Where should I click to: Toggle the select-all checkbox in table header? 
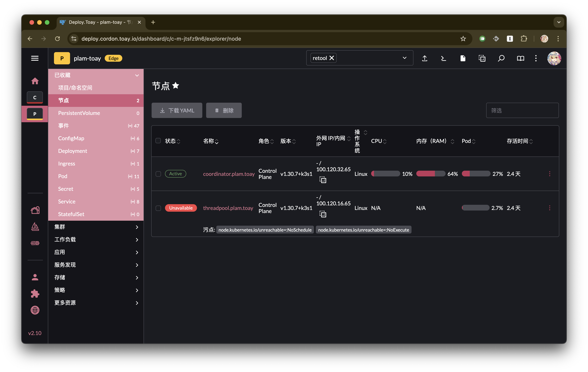click(x=158, y=141)
